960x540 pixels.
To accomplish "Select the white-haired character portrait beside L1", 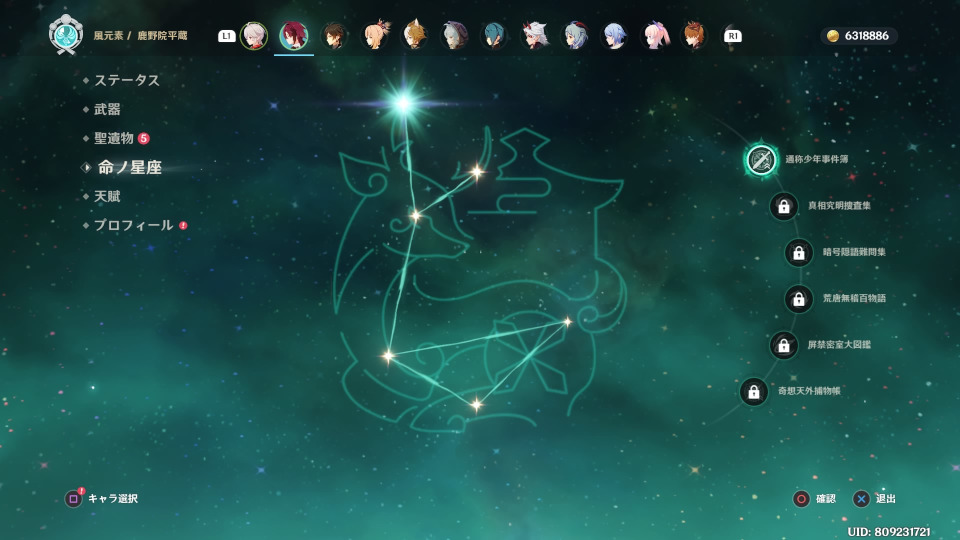I will click(x=254, y=36).
